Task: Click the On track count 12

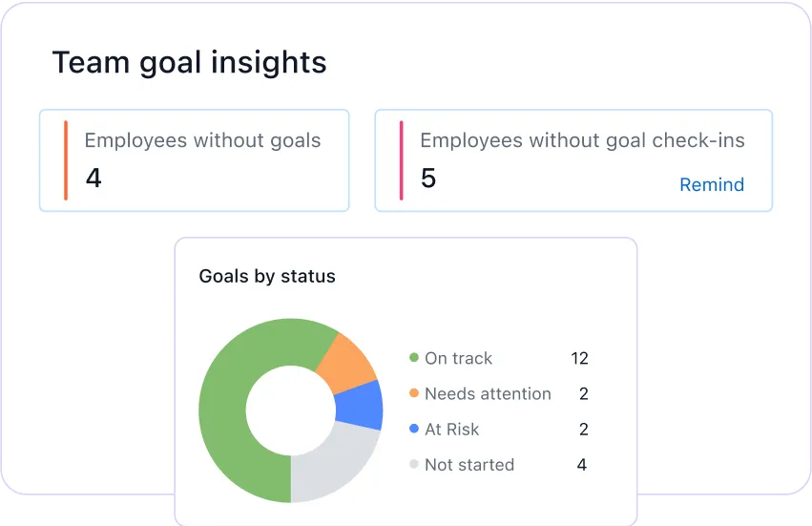Action: click(x=580, y=358)
